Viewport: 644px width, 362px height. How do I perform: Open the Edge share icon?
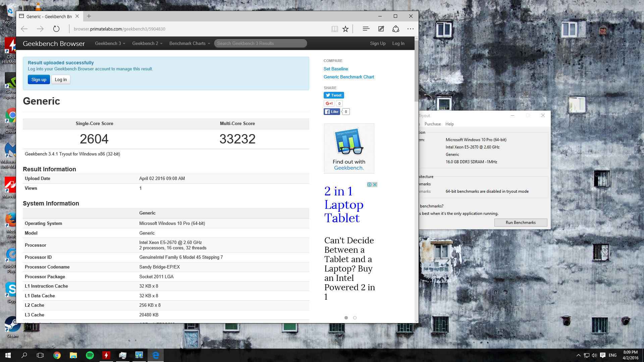coord(396,29)
